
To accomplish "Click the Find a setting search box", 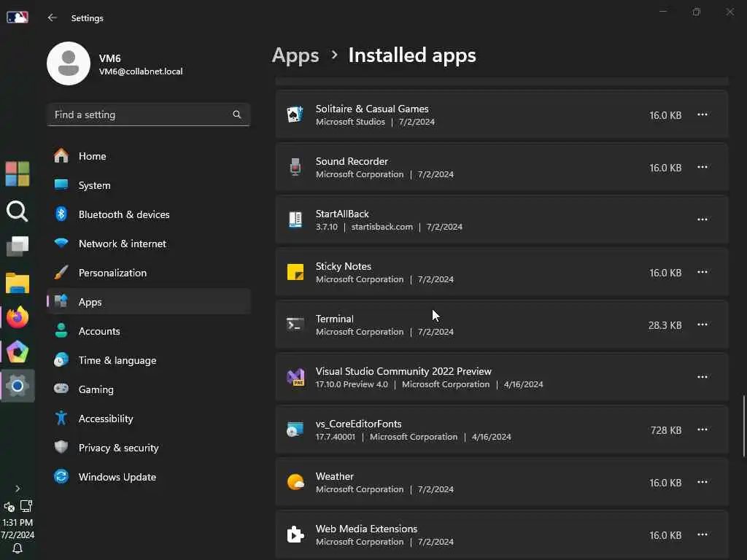I will (140, 114).
